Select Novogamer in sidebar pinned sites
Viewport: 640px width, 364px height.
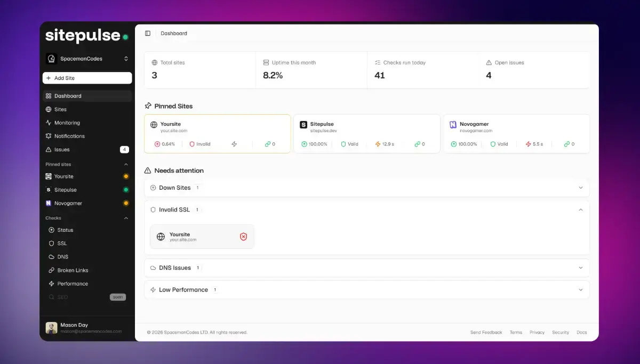tap(87, 203)
